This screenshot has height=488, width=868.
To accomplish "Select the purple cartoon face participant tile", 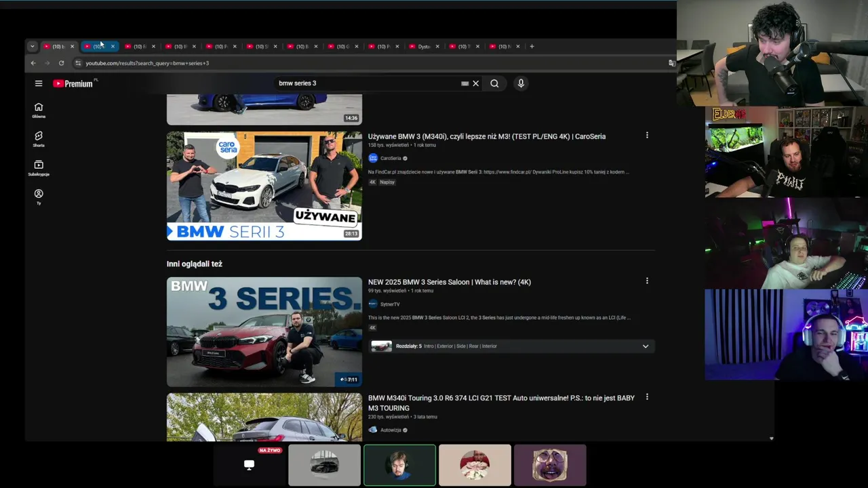I will pos(550,465).
